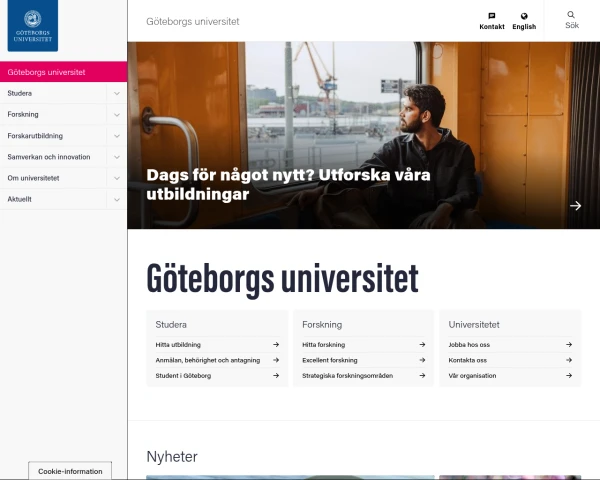Open Om universitetet in the sidebar
Viewport: 600px width, 480px height.
coord(33,178)
